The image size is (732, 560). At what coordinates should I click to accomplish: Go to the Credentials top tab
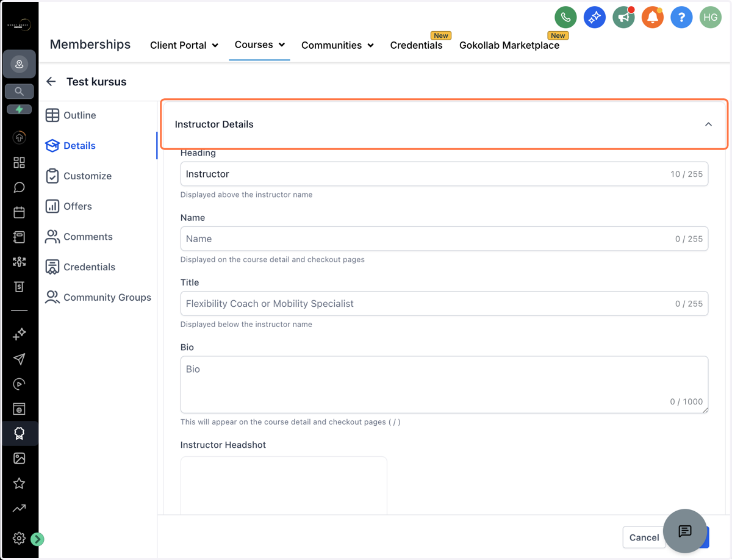(x=416, y=45)
